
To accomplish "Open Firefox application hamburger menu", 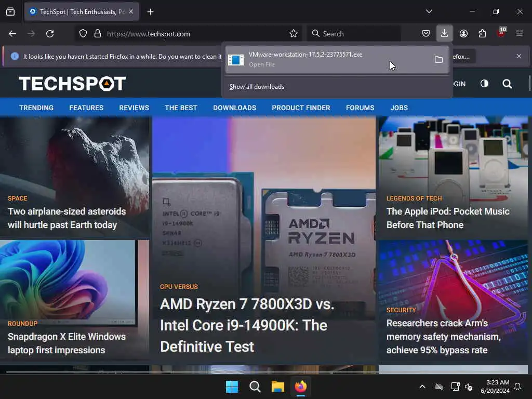I will point(520,33).
